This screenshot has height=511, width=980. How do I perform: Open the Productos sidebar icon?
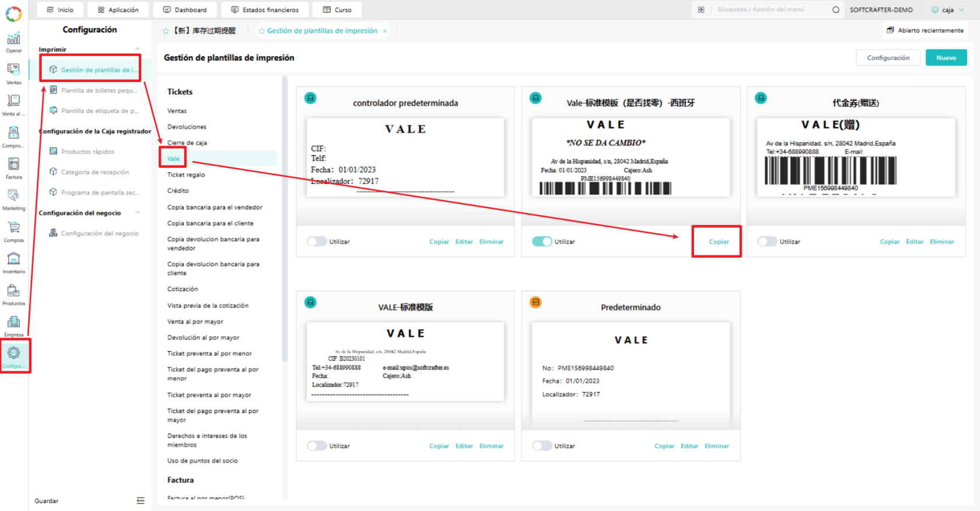tap(13, 294)
